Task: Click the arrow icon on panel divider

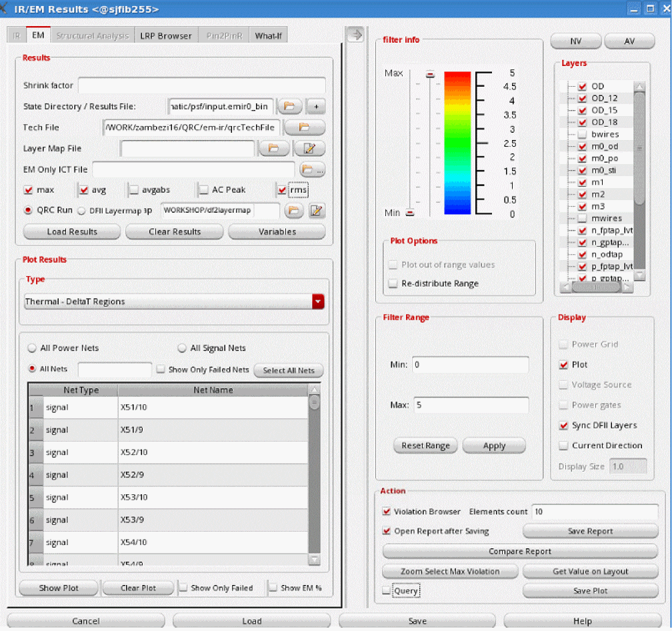Action: click(356, 35)
